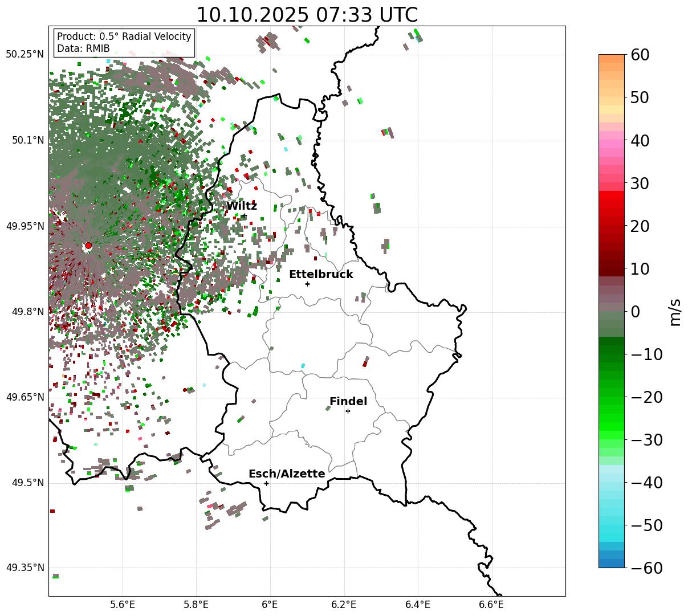The width and height of the screenshot is (688, 616).
Task: Click the 6.4°E longitude label
Action: 418,605
